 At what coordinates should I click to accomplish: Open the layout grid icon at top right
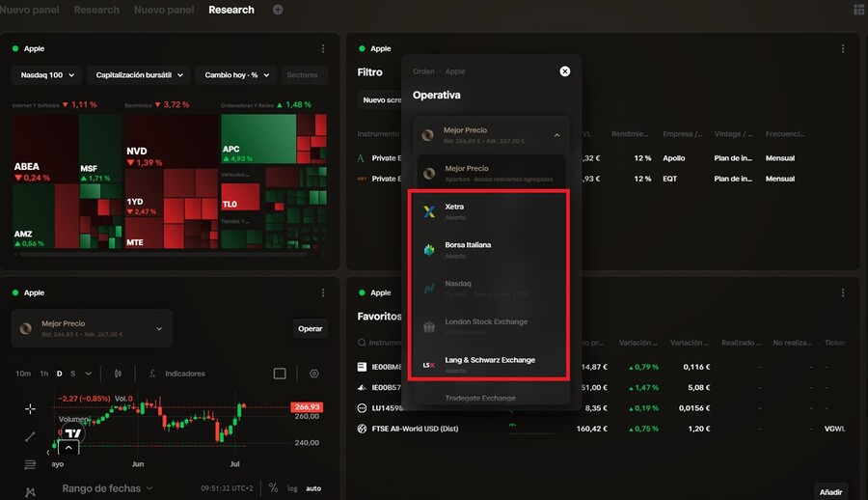pyautogui.click(x=859, y=10)
